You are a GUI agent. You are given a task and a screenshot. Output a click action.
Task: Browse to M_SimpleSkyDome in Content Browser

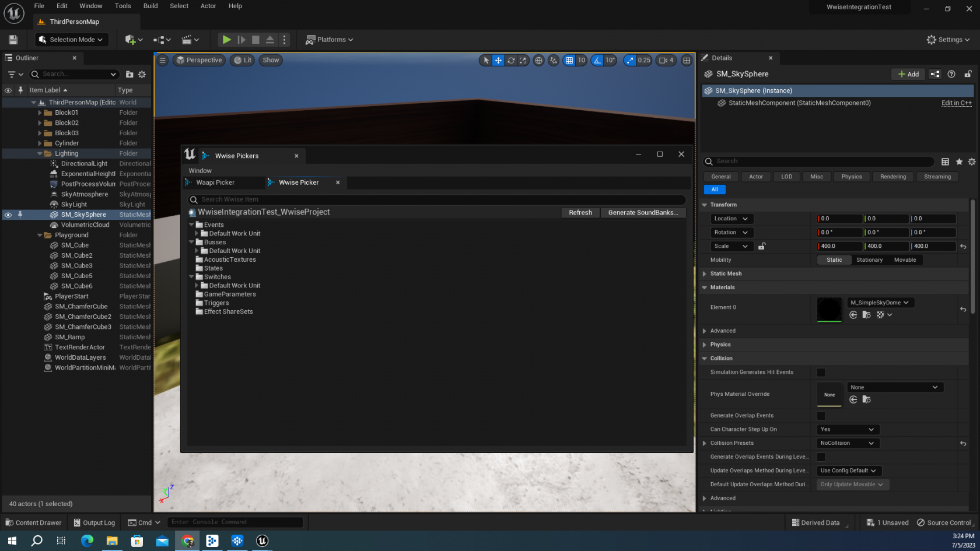pos(866,315)
